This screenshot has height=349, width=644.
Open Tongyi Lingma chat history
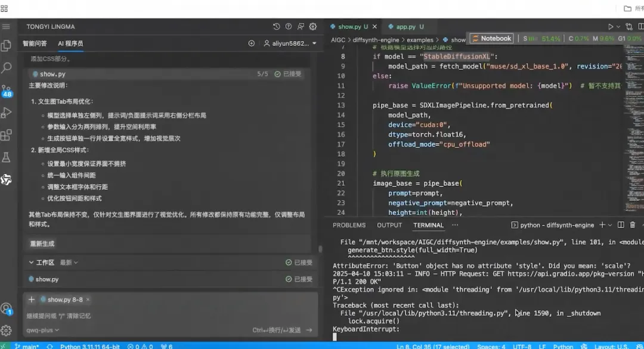click(x=277, y=27)
